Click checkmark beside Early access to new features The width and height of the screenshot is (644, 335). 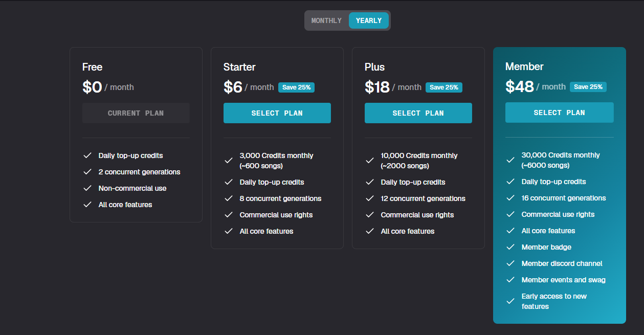[510, 301]
